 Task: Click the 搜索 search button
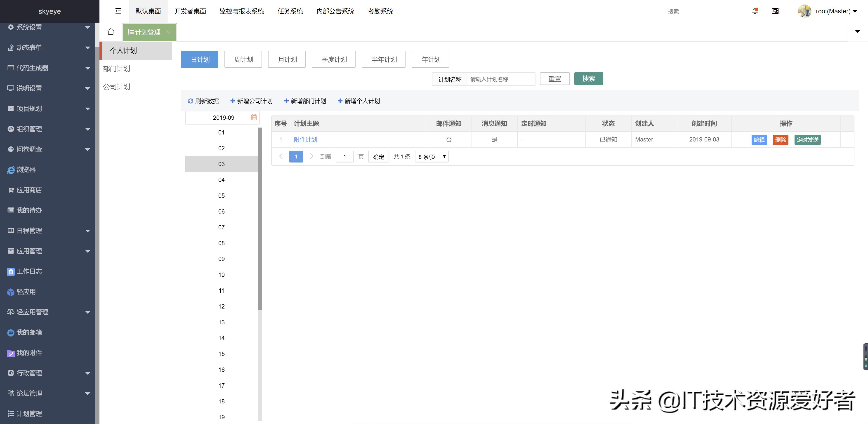click(589, 78)
